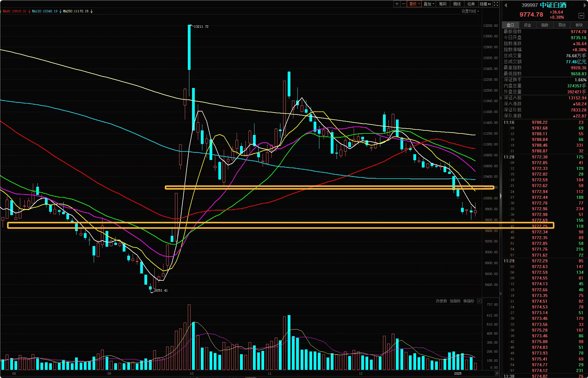The image size is (588, 378).
Task: Click the MA250 down-arrow indicator
Action: pos(91,11)
